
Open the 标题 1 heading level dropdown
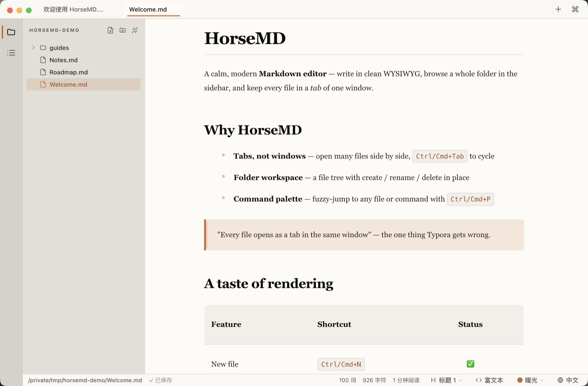[x=446, y=380]
